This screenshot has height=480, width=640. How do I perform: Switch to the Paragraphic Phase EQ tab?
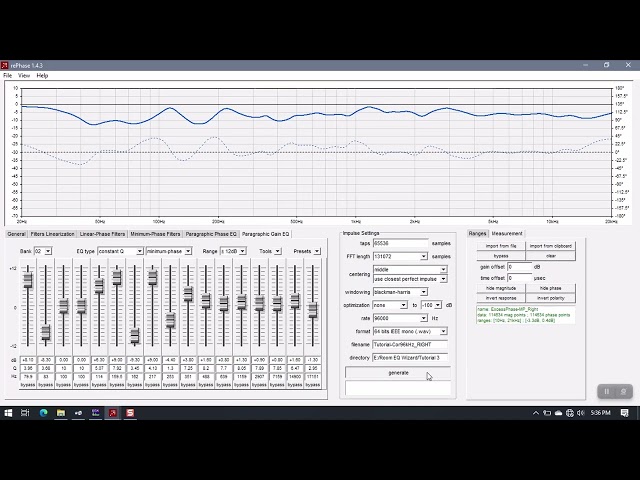211,234
